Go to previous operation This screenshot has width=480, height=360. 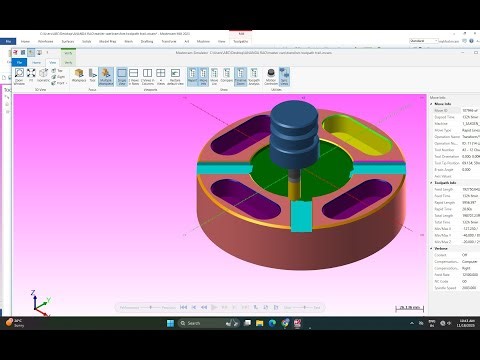[194, 307]
